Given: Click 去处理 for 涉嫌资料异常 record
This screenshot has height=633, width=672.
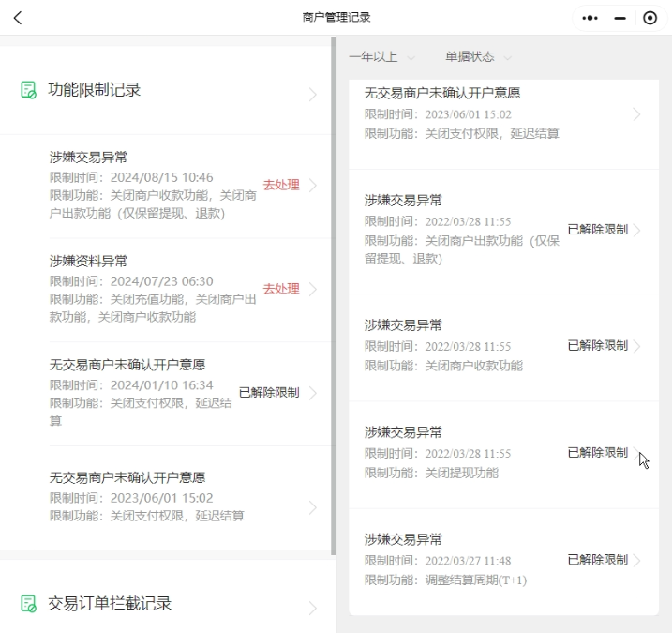Looking at the screenshot, I should tap(281, 289).
